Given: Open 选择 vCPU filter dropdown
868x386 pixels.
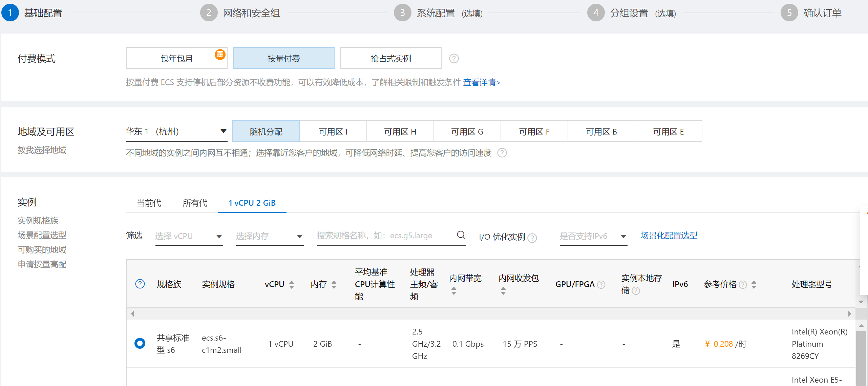Looking at the screenshot, I should point(189,236).
